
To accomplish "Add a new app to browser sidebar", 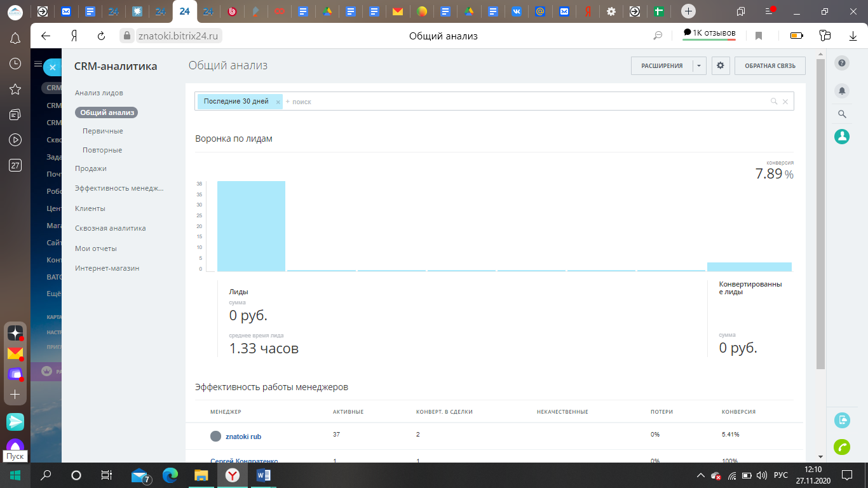I will (x=15, y=395).
